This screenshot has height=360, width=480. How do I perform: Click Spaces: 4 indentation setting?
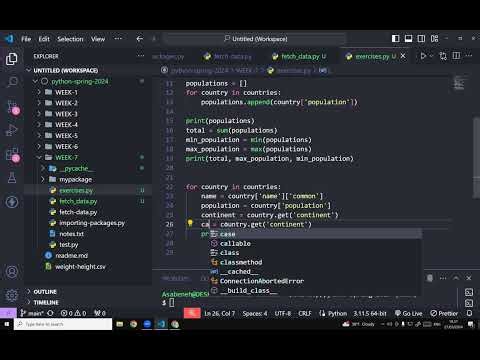pos(255,313)
